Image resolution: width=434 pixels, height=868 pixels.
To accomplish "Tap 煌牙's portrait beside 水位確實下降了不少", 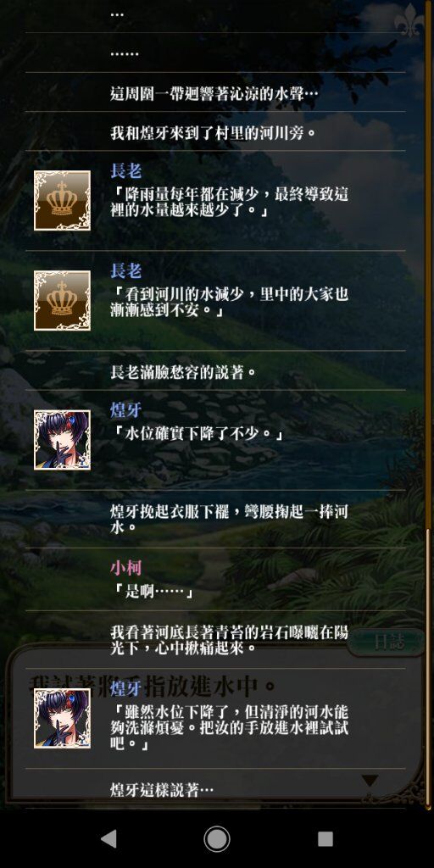I will pyautogui.click(x=62, y=440).
